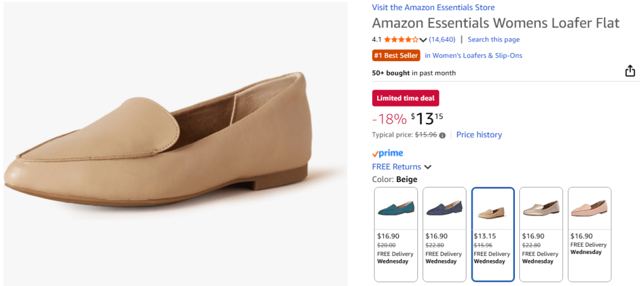Viewport: 644px width, 286px height.
Task: Click the typical price info icon
Action: tap(443, 135)
